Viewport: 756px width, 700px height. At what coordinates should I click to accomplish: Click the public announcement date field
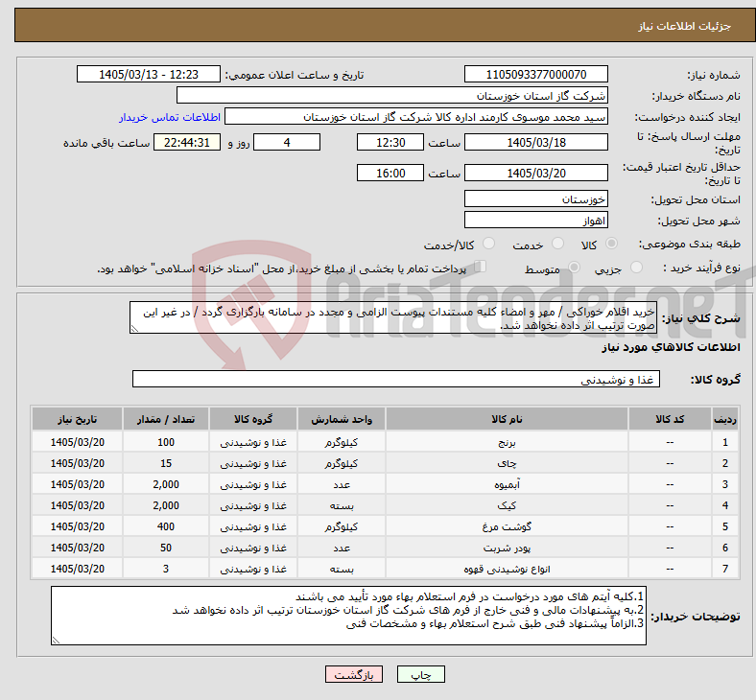tap(149, 74)
